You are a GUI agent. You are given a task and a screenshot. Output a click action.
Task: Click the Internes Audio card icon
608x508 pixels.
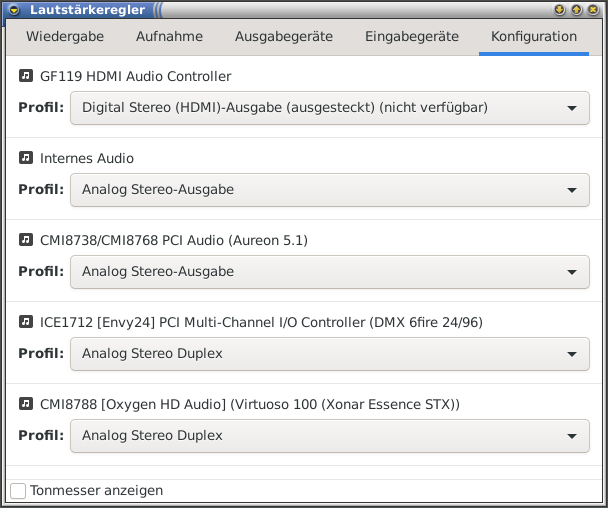(x=26, y=158)
